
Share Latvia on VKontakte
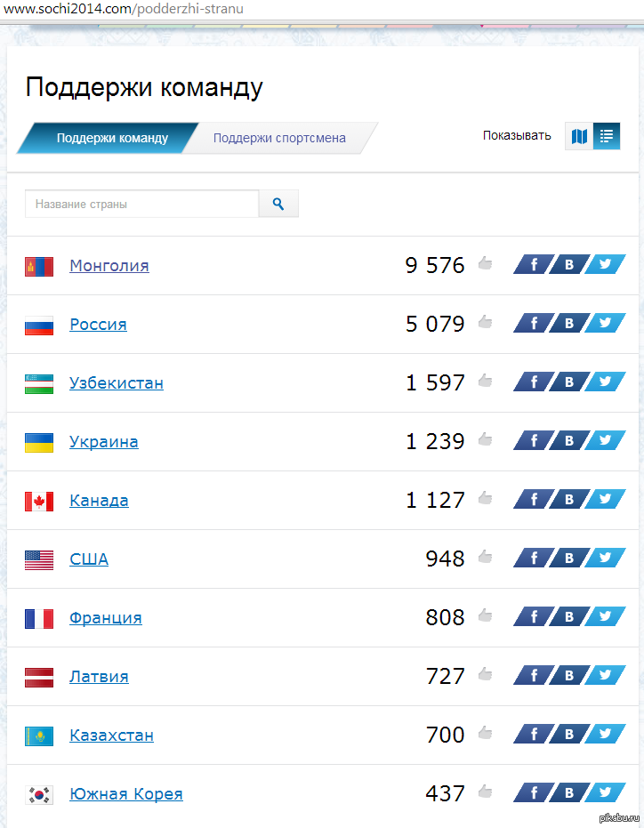tap(569, 675)
